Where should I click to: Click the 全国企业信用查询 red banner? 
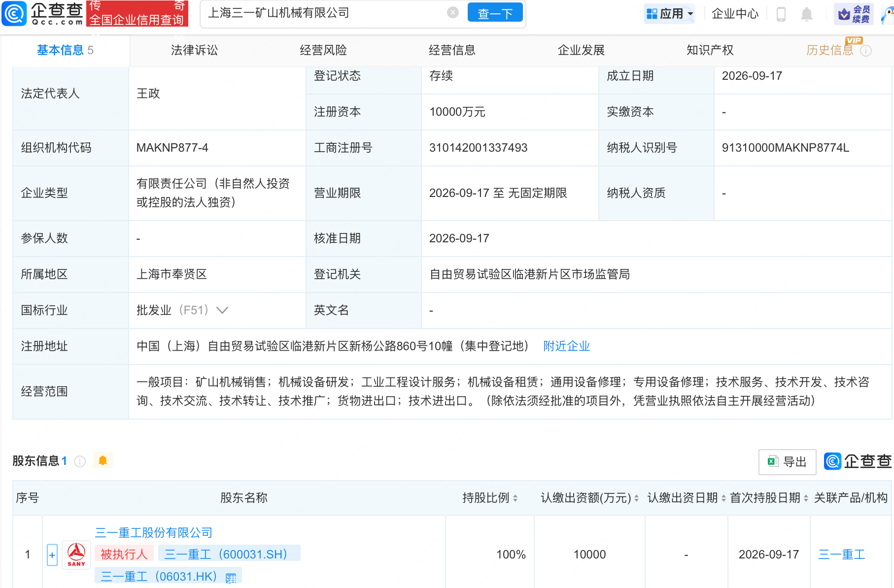(137, 13)
